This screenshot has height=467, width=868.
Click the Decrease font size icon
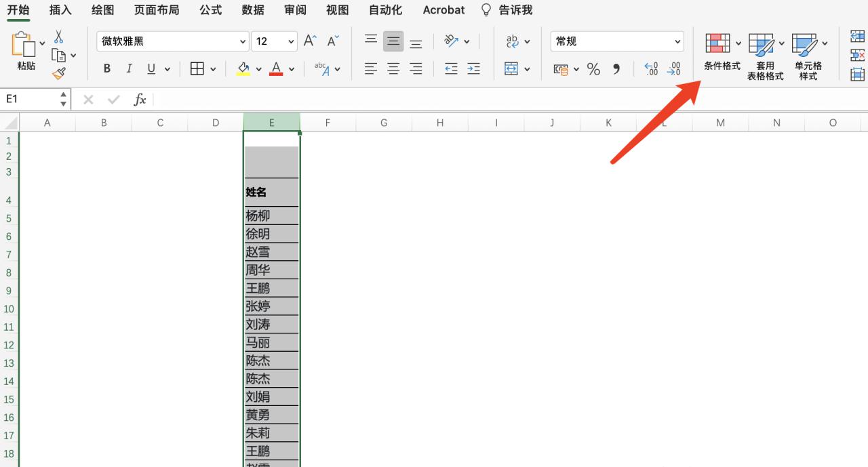pyautogui.click(x=333, y=41)
